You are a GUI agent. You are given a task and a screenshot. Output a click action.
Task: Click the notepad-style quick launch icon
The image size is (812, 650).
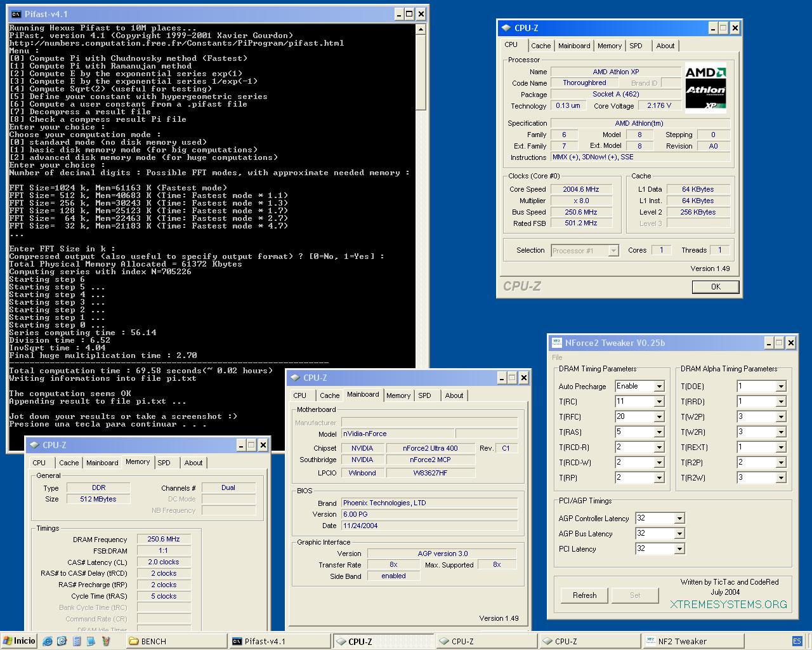[x=91, y=641]
